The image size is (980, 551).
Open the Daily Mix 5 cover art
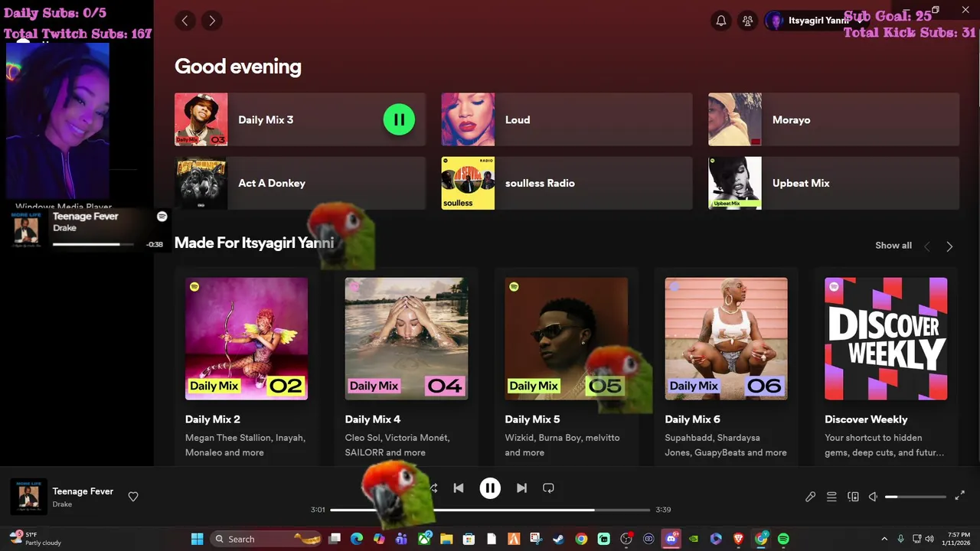pyautogui.click(x=567, y=338)
